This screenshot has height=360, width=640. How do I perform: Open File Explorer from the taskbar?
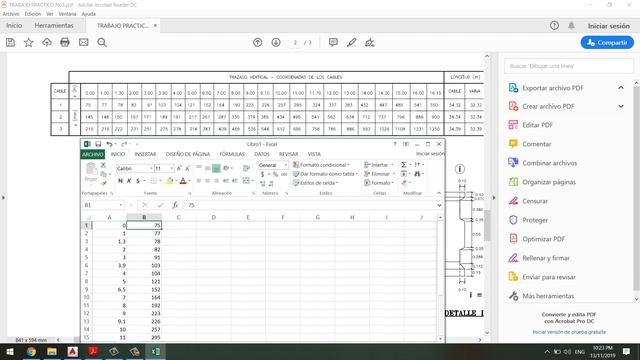pos(51,351)
